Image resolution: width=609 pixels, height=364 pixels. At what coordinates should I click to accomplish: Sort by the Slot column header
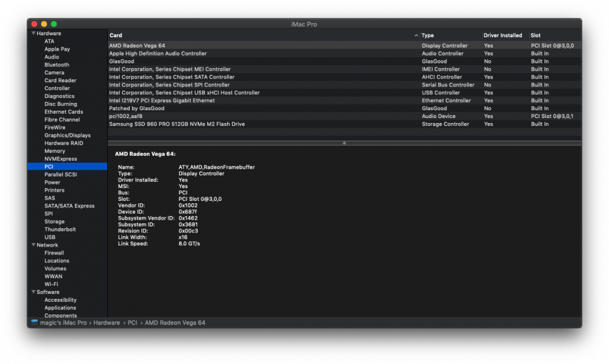535,35
